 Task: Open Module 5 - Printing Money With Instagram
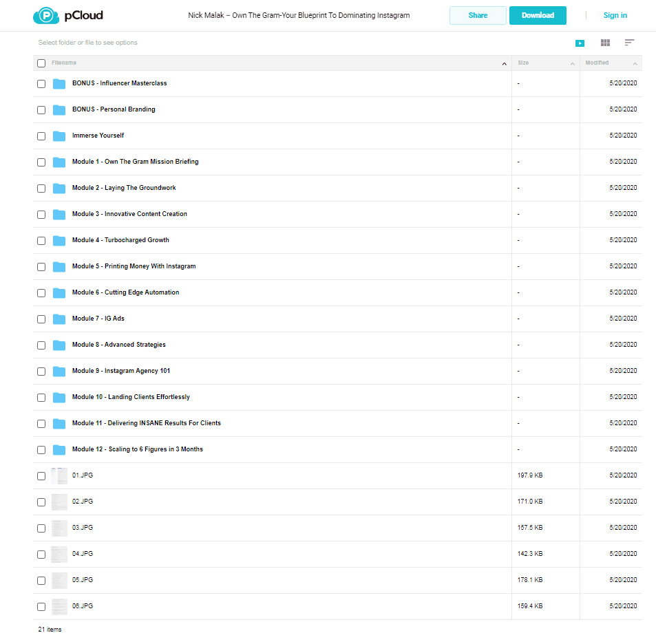click(134, 266)
